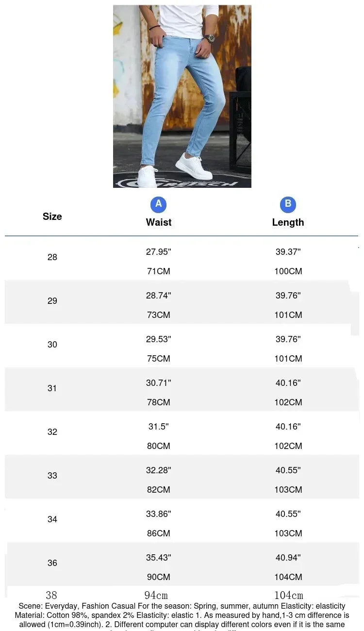Select the Size column header
Viewport: 364px width, 631px height.
coord(52,216)
